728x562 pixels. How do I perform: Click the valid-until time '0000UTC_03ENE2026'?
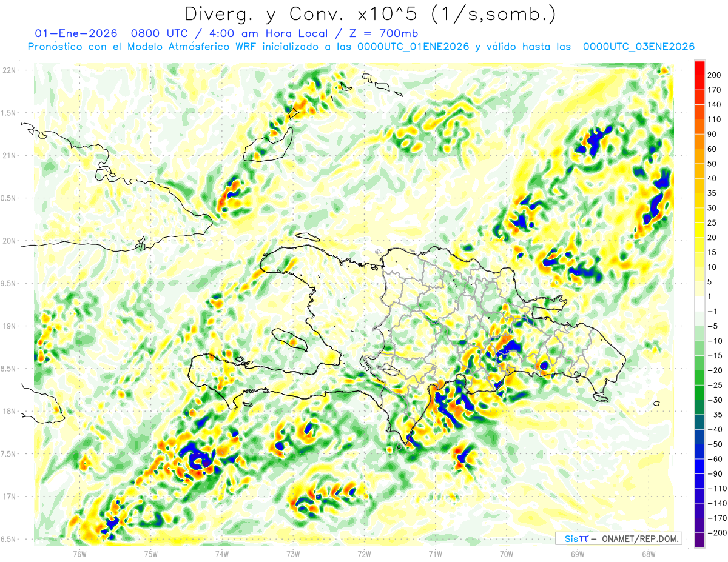click(x=638, y=47)
